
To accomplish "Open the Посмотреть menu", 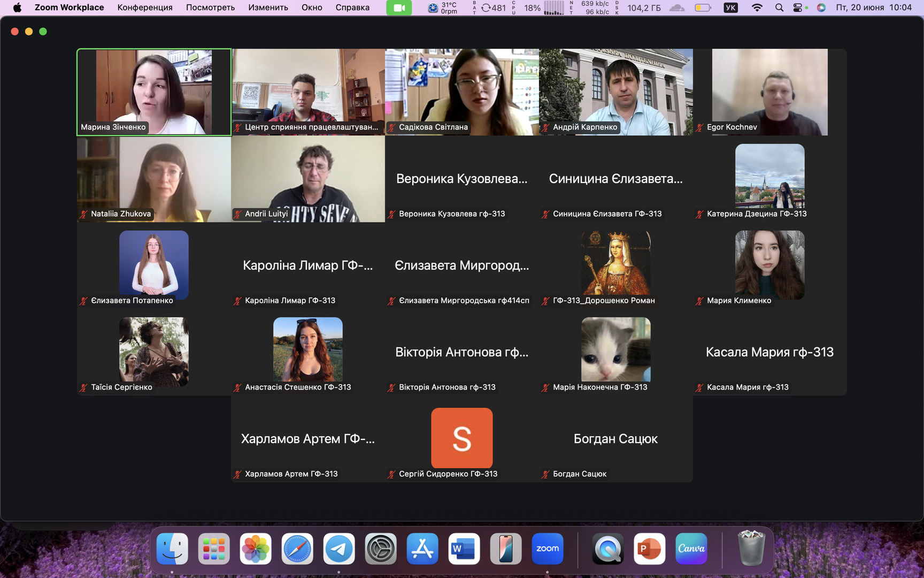I will point(210,7).
